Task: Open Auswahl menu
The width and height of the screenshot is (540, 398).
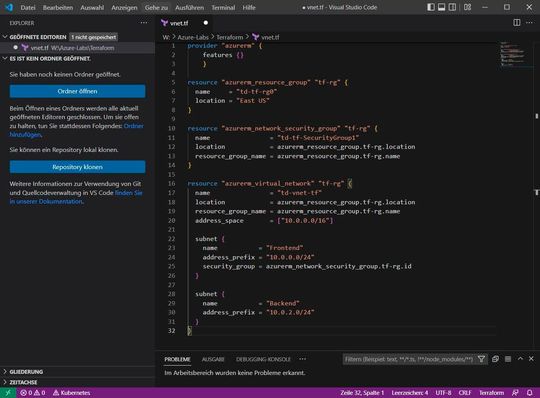Action: 92,7
